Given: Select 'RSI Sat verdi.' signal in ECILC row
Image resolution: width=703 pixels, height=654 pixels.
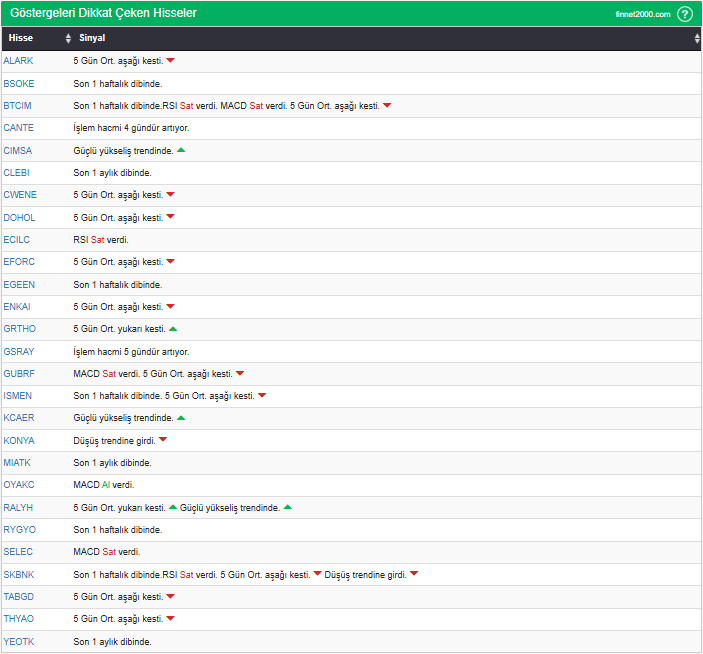Looking at the screenshot, I should [101, 240].
